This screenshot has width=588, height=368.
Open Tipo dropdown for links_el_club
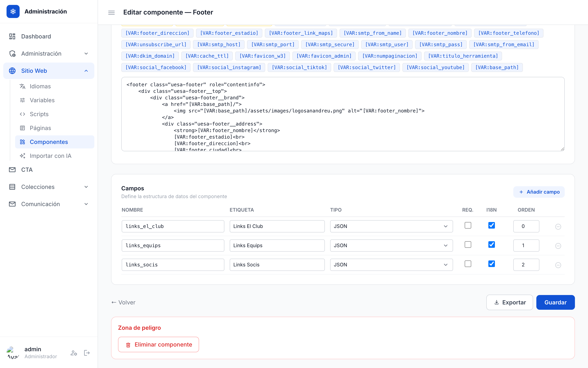[391, 226]
